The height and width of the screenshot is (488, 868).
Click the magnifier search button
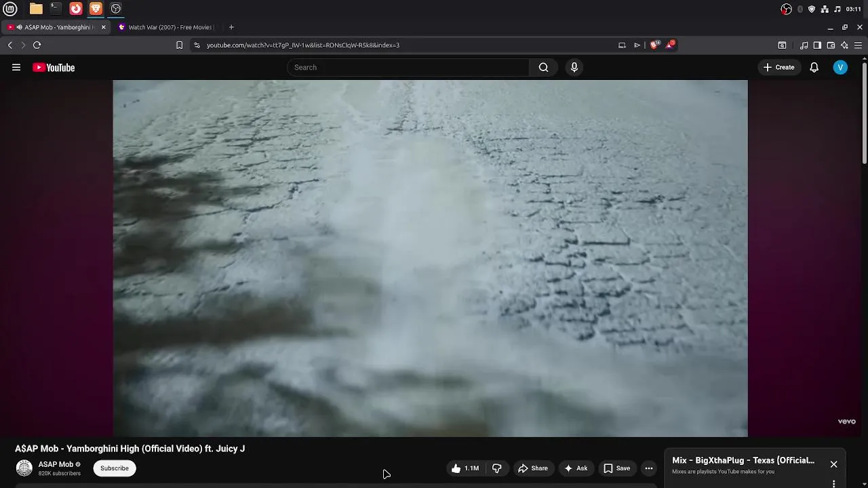[543, 67]
